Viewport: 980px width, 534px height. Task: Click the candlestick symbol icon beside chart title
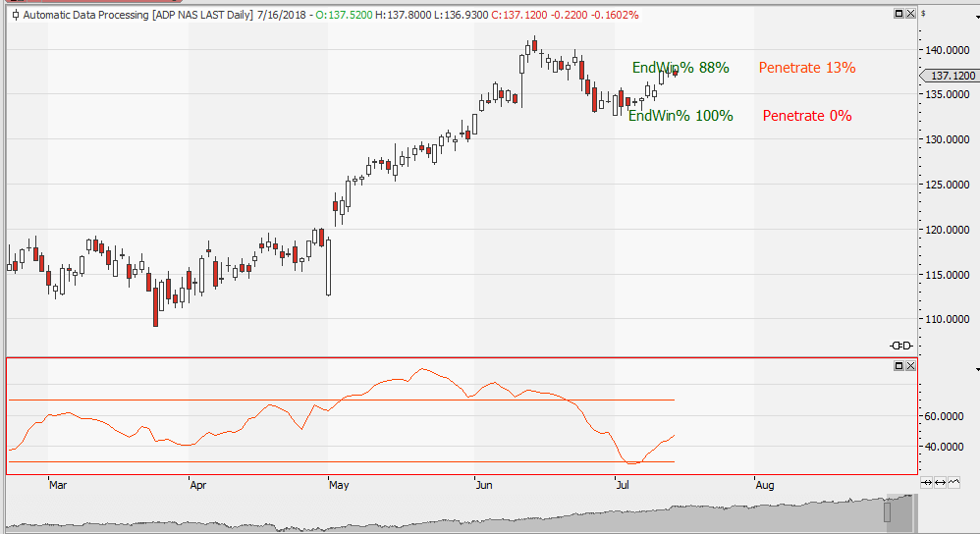[x=16, y=15]
